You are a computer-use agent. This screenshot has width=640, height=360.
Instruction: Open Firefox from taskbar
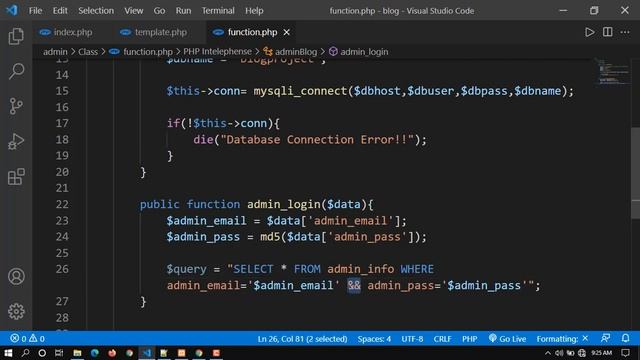(x=112, y=353)
